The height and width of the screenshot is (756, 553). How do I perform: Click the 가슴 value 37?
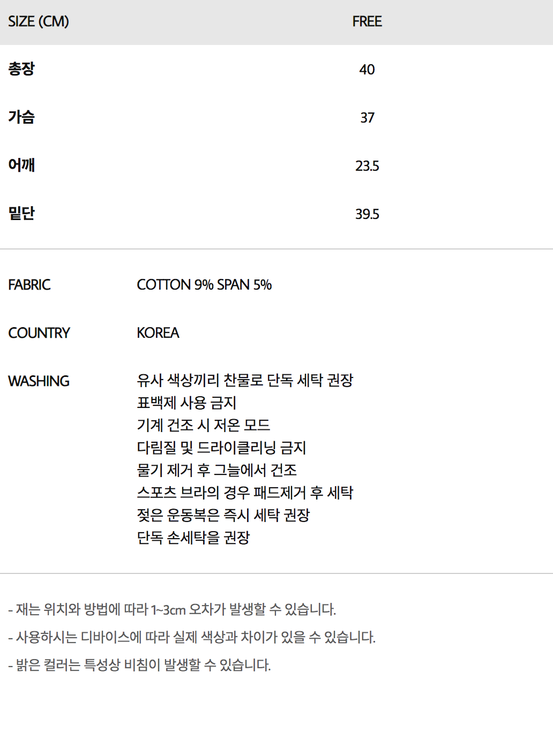coord(367,118)
